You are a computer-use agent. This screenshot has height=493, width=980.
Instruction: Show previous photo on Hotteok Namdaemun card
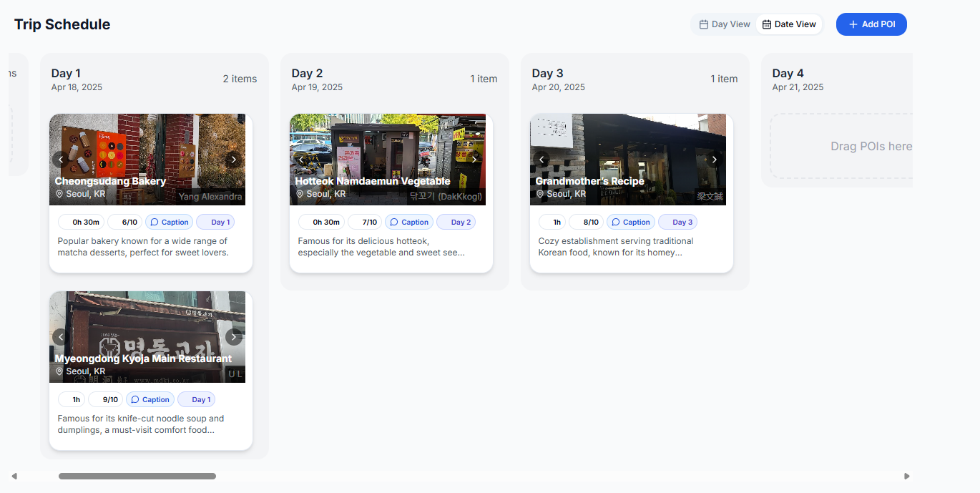[x=301, y=160]
